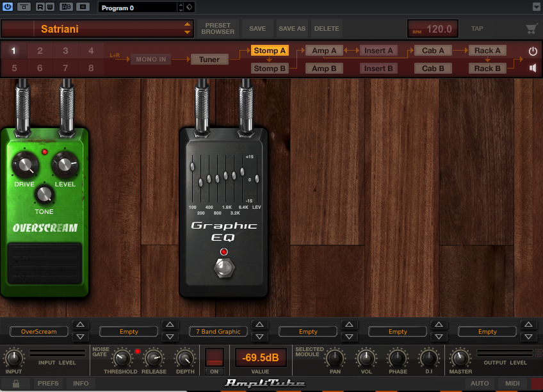This screenshot has height=392, width=543.
Task: Click the DELETE preset button
Action: pyautogui.click(x=327, y=29)
